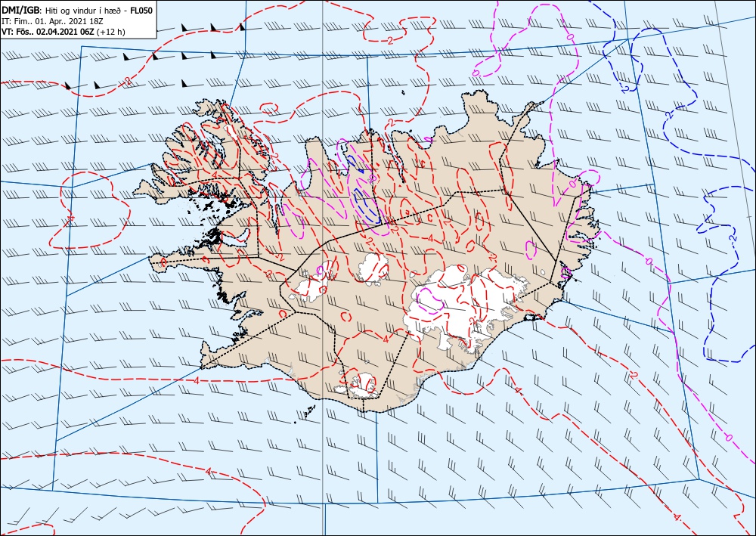Click the 'VT: Fös.. 02.04.2021 06Z' valid time
The height and width of the screenshot is (536, 756).
point(48,32)
